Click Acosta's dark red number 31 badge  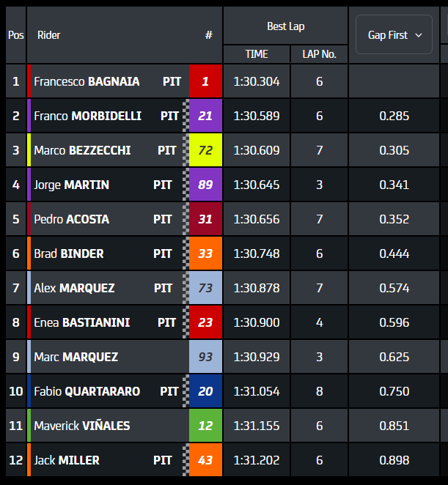click(x=205, y=219)
